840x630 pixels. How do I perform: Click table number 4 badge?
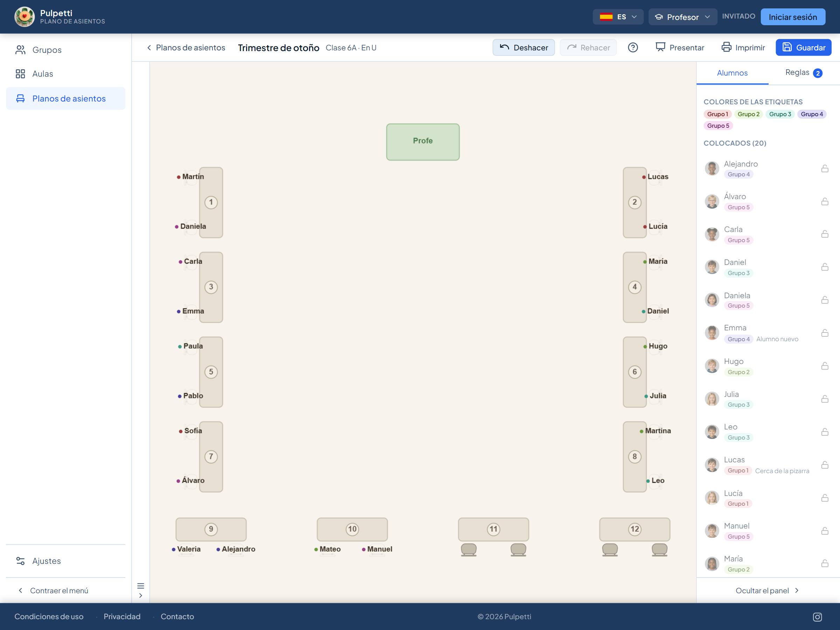click(635, 287)
